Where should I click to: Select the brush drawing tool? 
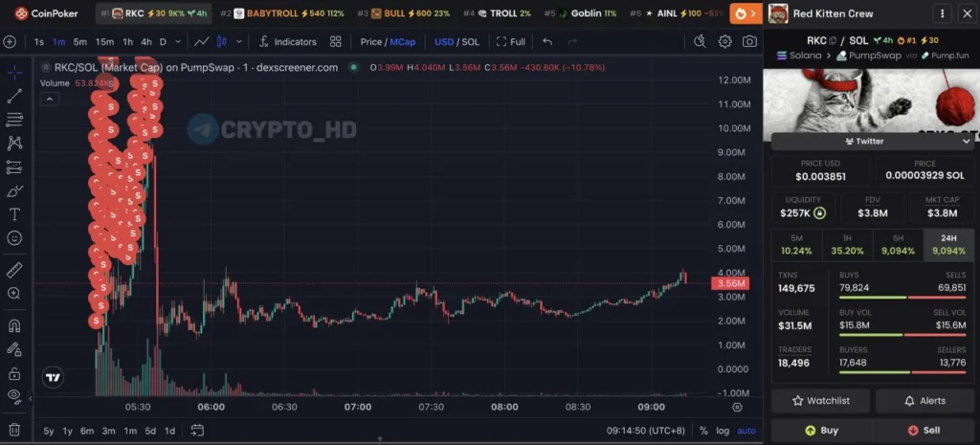coord(15,190)
